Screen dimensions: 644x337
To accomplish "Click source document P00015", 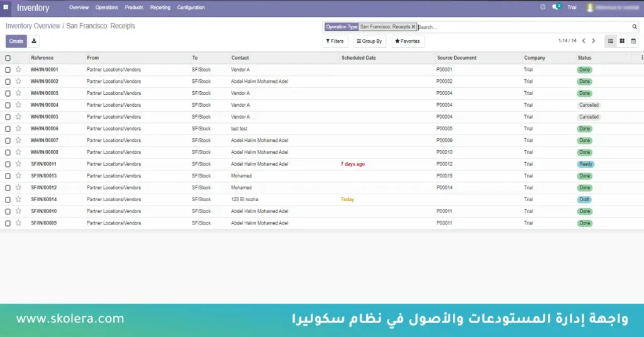I will coord(445,175).
